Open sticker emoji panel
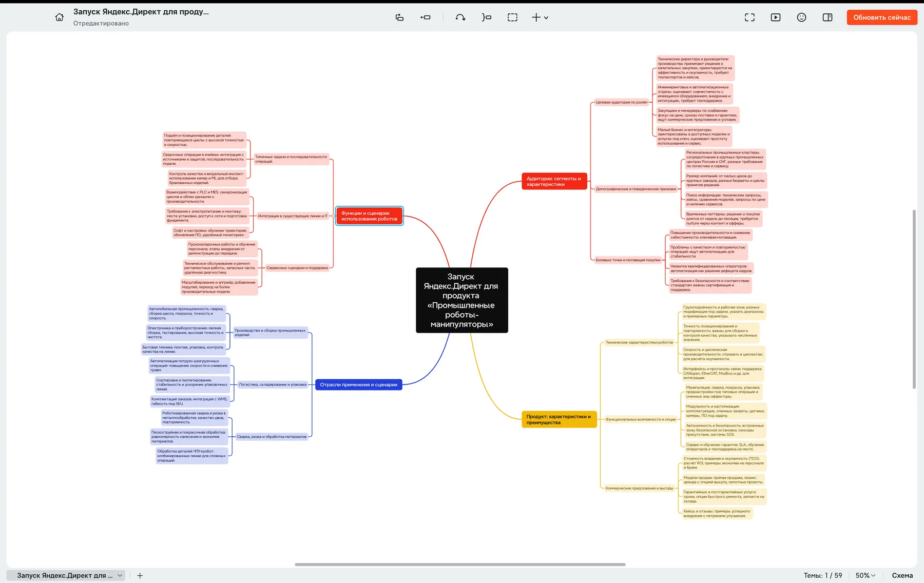Viewport: 924px width, 583px height. pyautogui.click(x=801, y=17)
